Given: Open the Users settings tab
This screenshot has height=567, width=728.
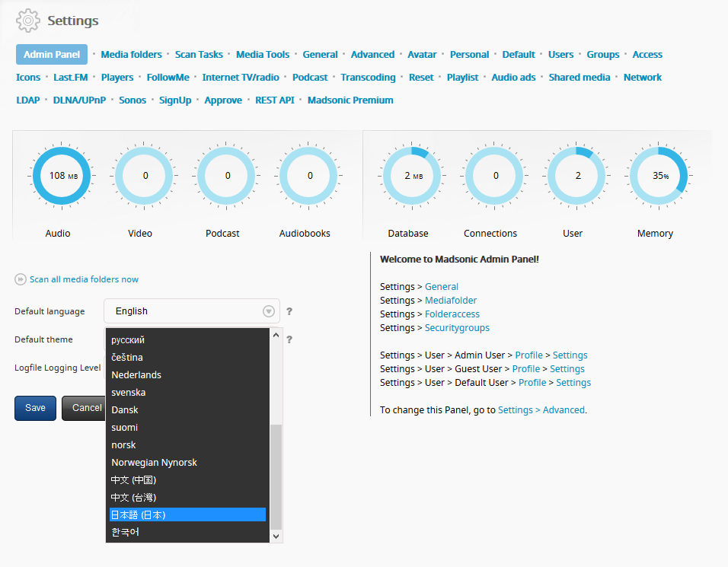Looking at the screenshot, I should [x=561, y=54].
